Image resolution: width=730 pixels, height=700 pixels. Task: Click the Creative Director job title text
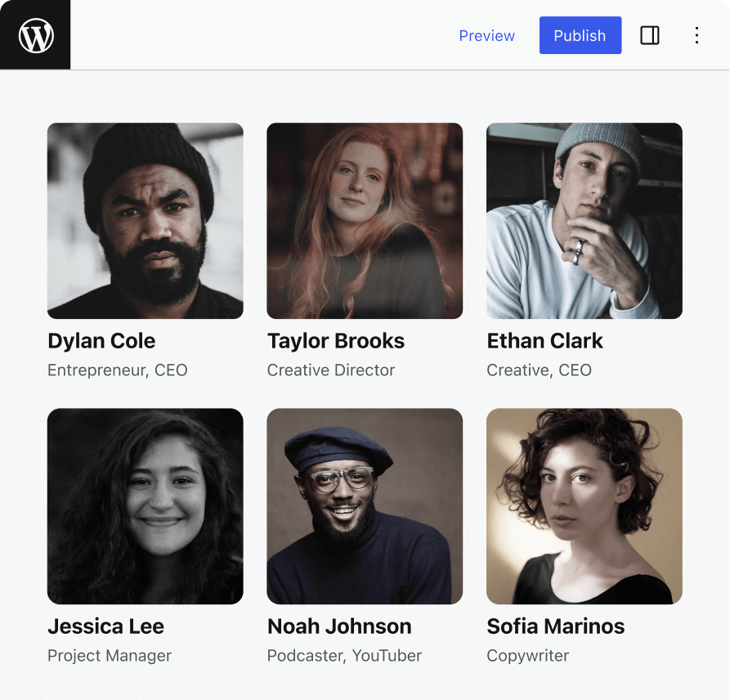click(x=331, y=370)
